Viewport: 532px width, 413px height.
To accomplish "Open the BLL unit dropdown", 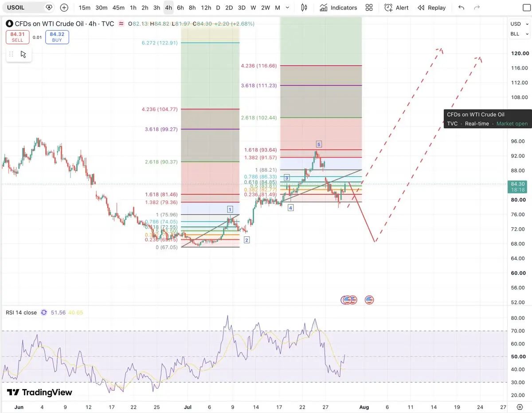I will pyautogui.click(x=519, y=34).
